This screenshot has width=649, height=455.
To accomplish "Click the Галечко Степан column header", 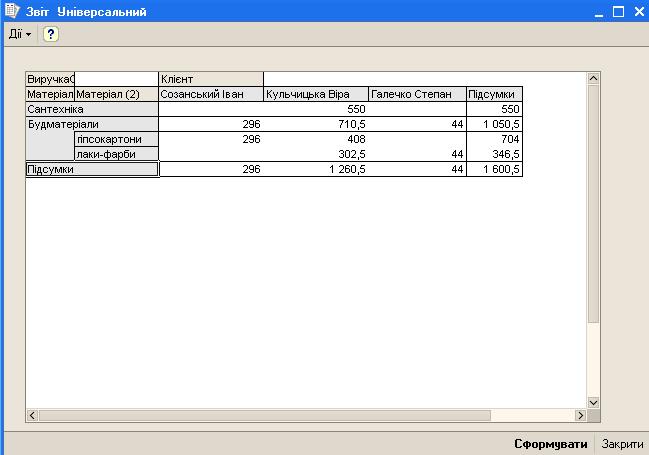I will pos(417,94).
